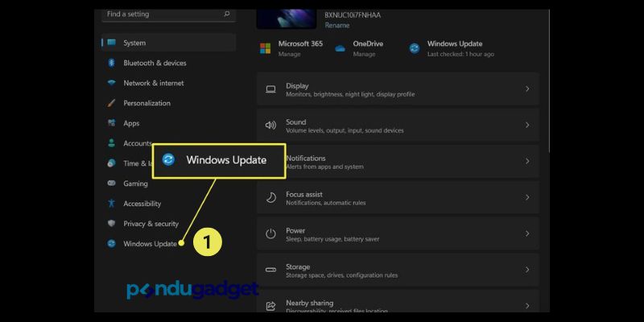
Task: Click the Power icon in settings list
Action: (270, 233)
